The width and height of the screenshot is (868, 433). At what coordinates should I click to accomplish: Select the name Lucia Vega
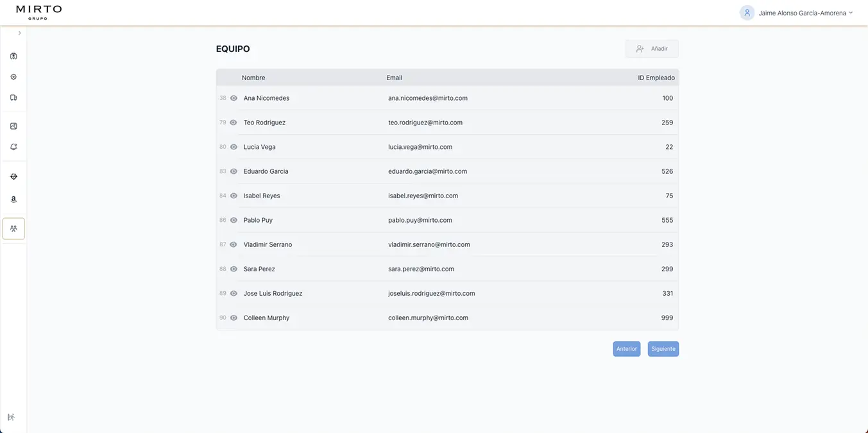click(259, 147)
